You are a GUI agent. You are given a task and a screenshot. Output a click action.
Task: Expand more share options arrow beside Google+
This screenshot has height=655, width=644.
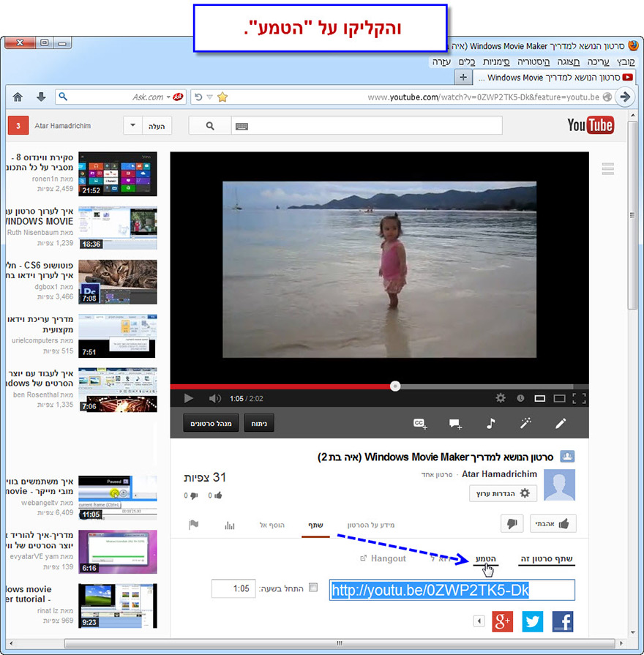(479, 621)
